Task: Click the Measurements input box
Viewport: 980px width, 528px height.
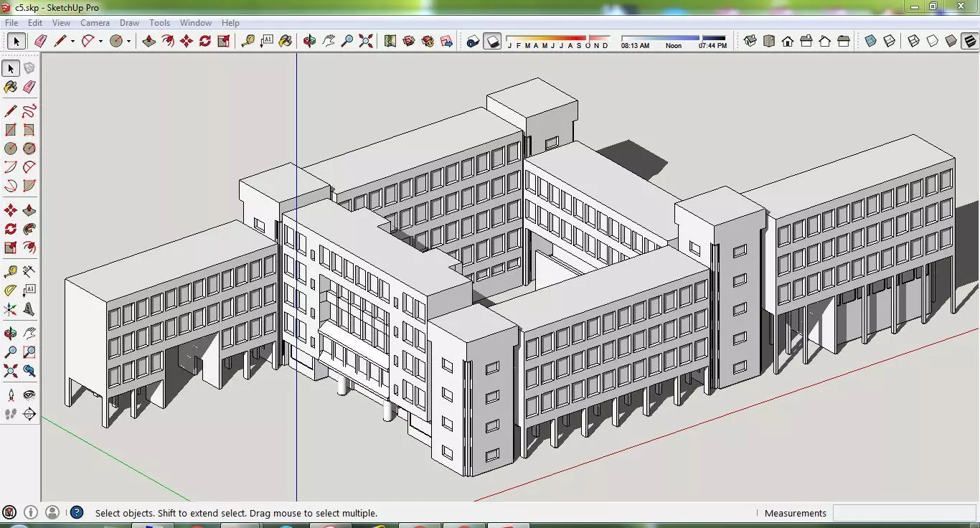Action: coord(904,513)
